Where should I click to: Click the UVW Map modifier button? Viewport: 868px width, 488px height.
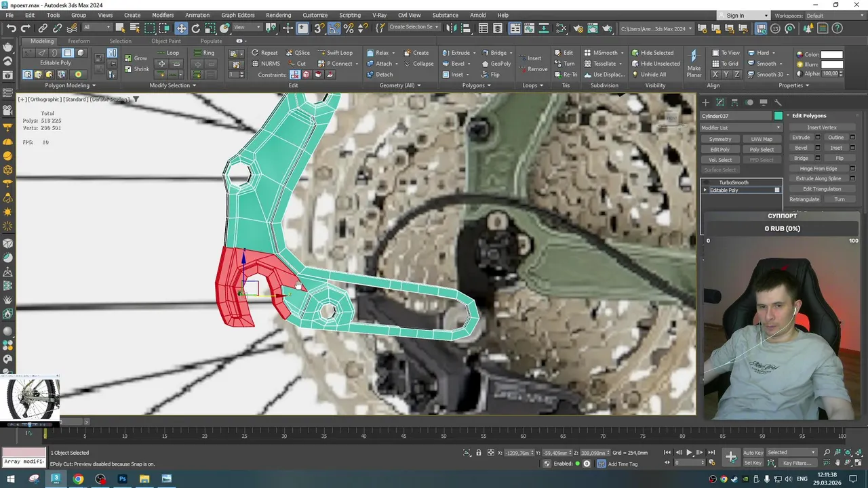pyautogui.click(x=762, y=140)
